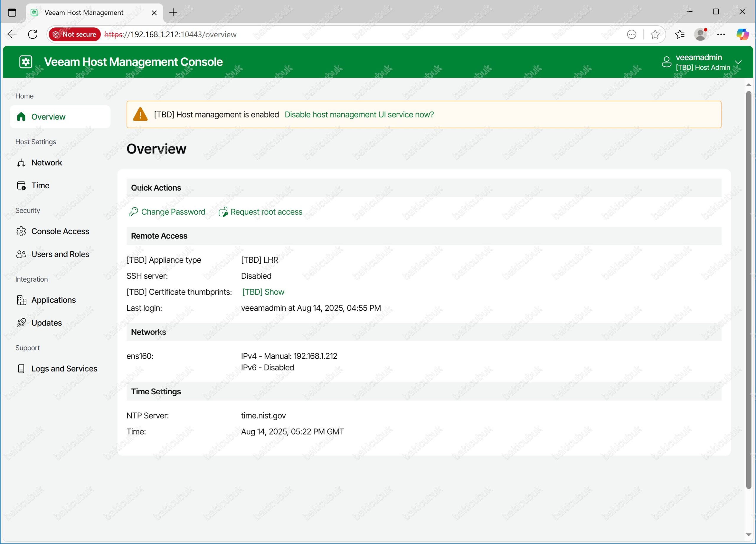
Task: Open the Overview page in sidebar
Action: [x=60, y=117]
